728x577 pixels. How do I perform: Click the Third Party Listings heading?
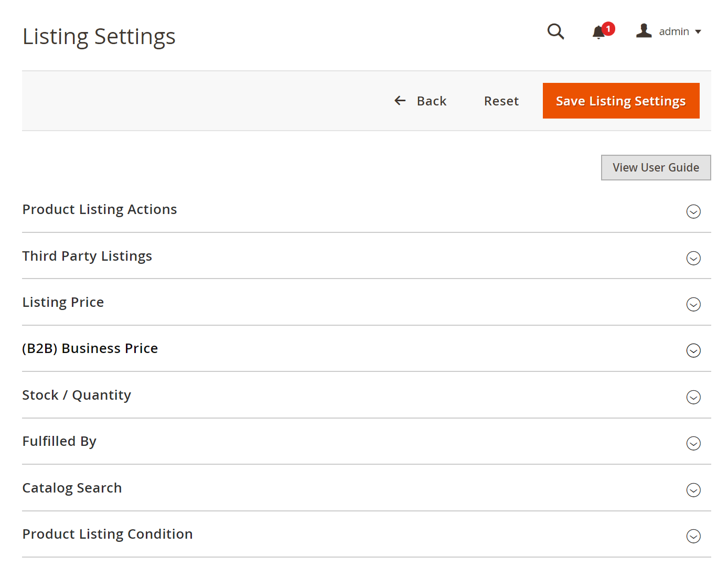pyautogui.click(x=87, y=256)
